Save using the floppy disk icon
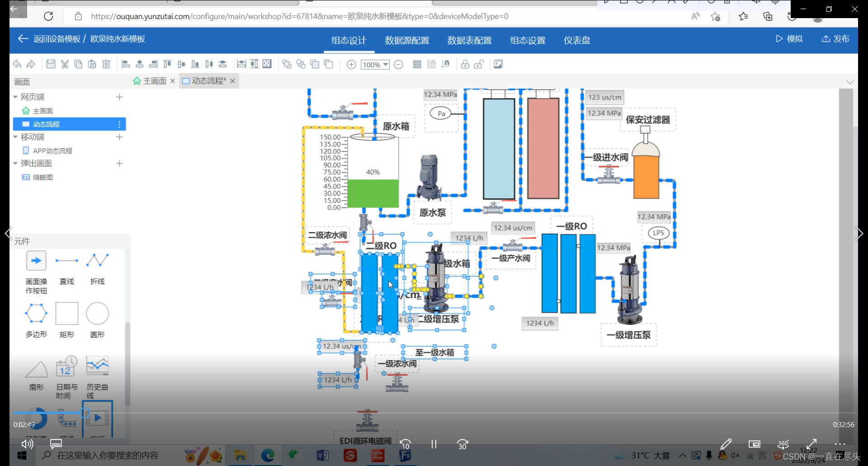The height and width of the screenshot is (466, 868). [51, 64]
